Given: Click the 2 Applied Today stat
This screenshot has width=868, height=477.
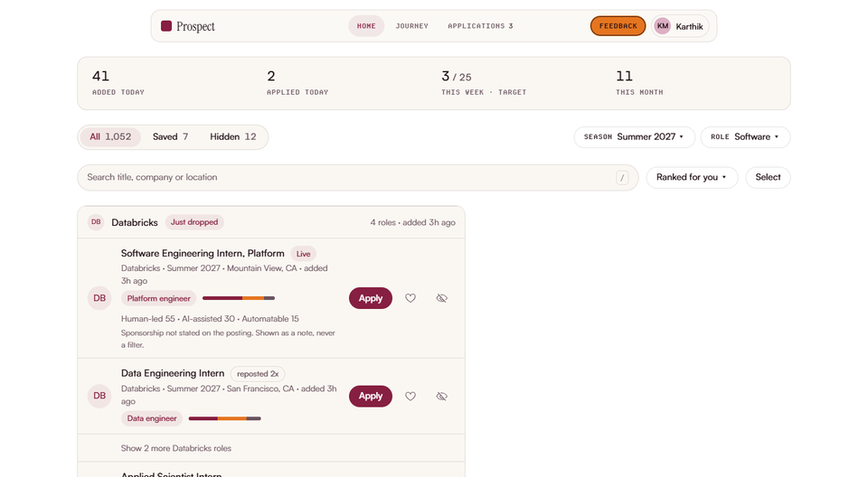Looking at the screenshot, I should 297,83.
